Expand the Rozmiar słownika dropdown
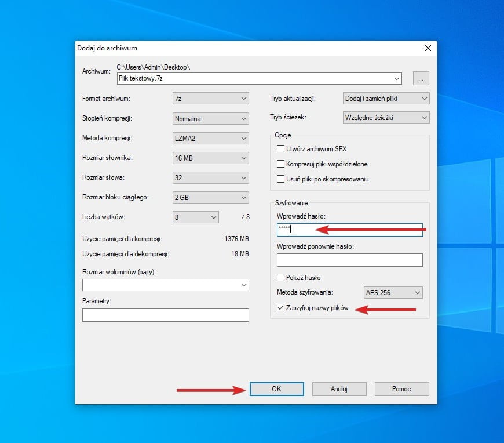The width and height of the screenshot is (504, 443). coord(210,158)
